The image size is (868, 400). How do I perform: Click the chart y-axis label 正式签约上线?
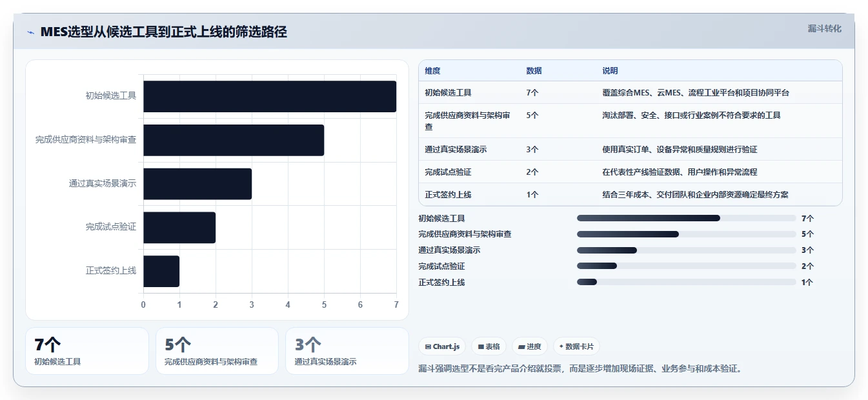click(x=111, y=271)
